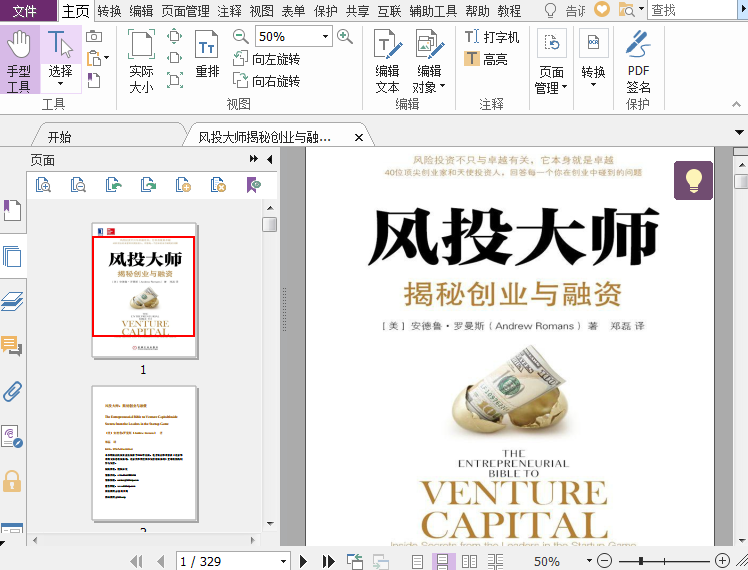
Task: Switch to the Convert ribbon tab
Action: [109, 10]
